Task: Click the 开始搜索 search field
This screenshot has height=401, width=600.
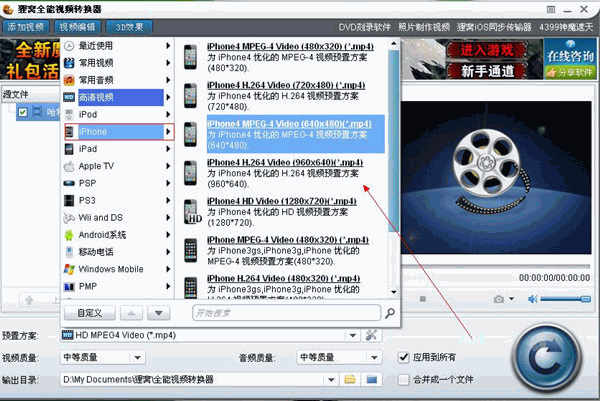Action: (x=287, y=313)
